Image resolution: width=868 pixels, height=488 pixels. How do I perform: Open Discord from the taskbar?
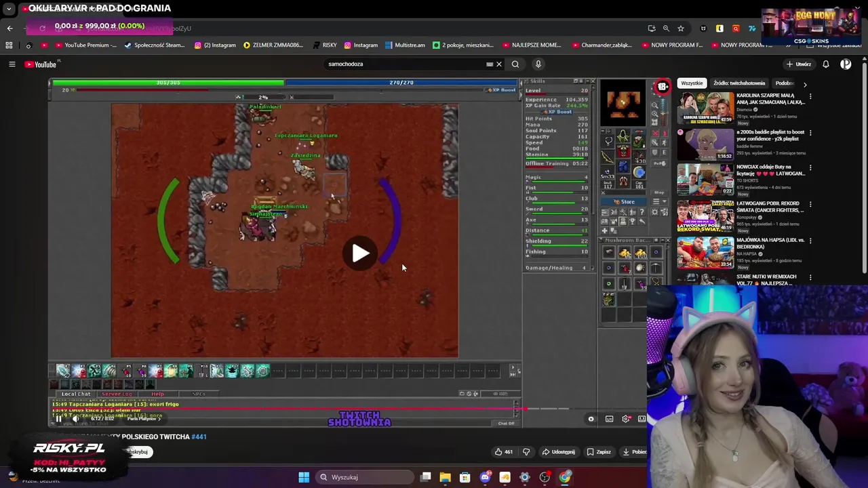point(485,477)
